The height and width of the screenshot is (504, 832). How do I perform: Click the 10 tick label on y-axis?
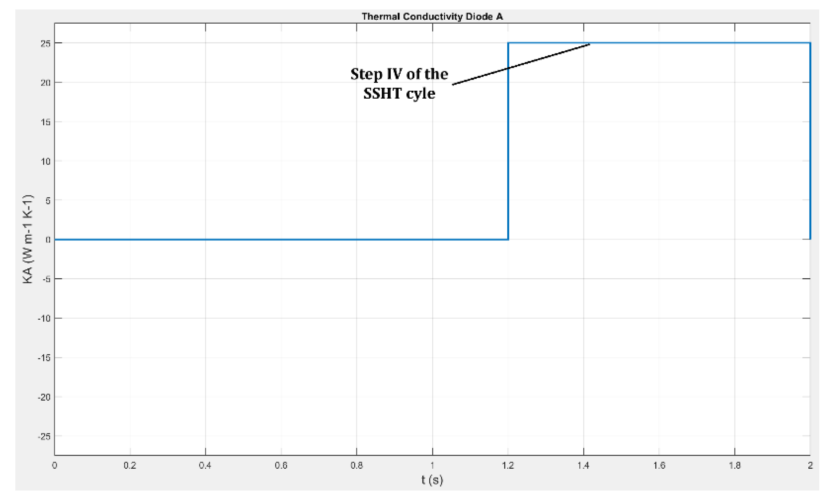coord(46,161)
